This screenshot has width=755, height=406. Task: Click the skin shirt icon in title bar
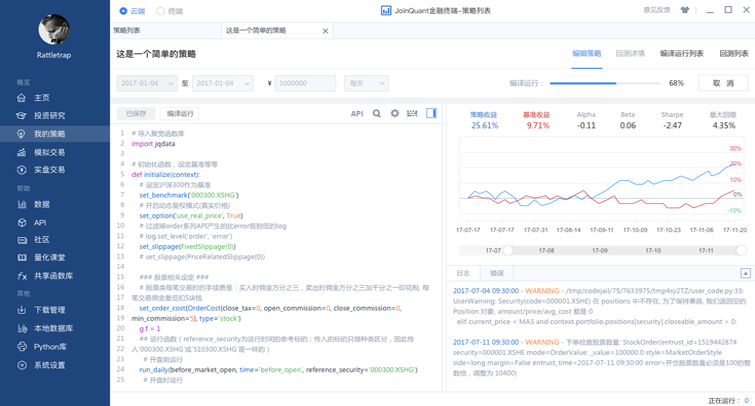click(685, 10)
